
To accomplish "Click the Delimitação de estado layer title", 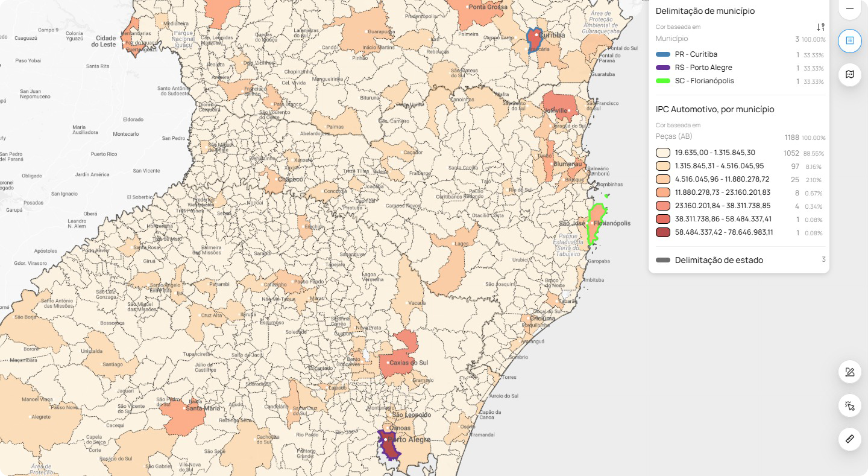I will click(719, 260).
